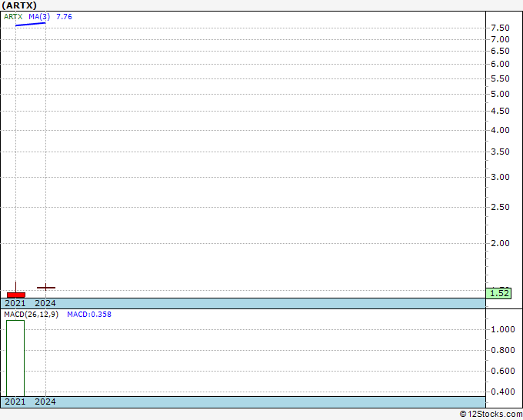Image resolution: width=523 pixels, height=420 pixels.
Task: Click the 2024 doji candlestick cross
Action: [46, 288]
